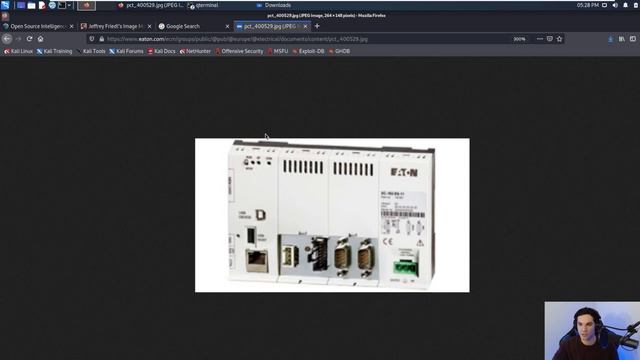This screenshot has width=640, height=360.
Task: Open the display settings tray icon
Action: point(605,5)
